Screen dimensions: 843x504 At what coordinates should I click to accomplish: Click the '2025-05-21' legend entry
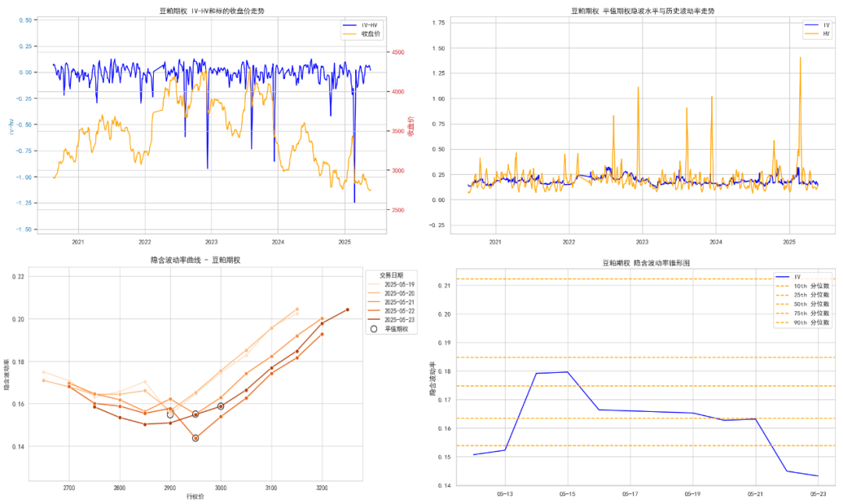(x=391, y=302)
